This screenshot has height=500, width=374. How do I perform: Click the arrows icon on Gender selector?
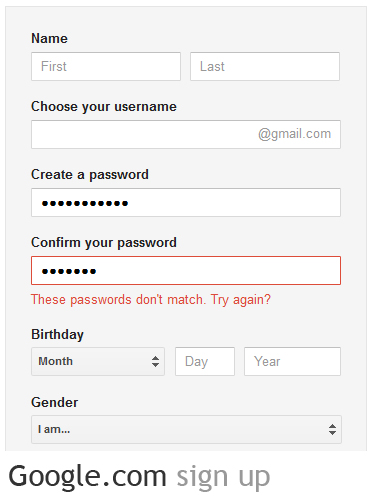(332, 429)
